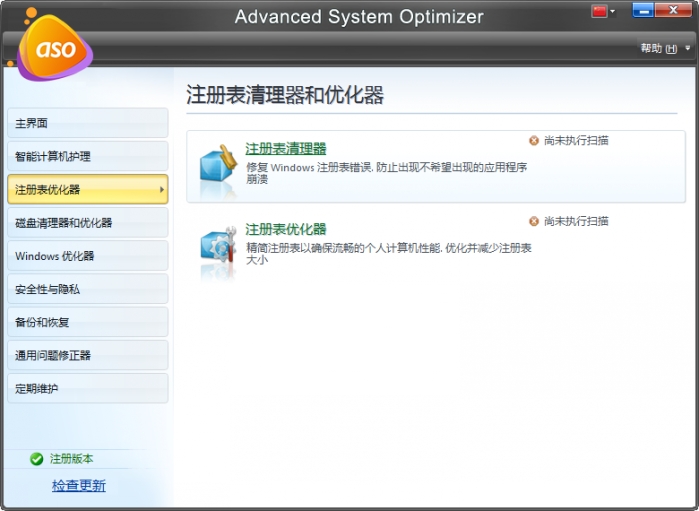699x511 pixels.
Task: Open 备份和恢复 sidebar section
Action: [x=88, y=322]
